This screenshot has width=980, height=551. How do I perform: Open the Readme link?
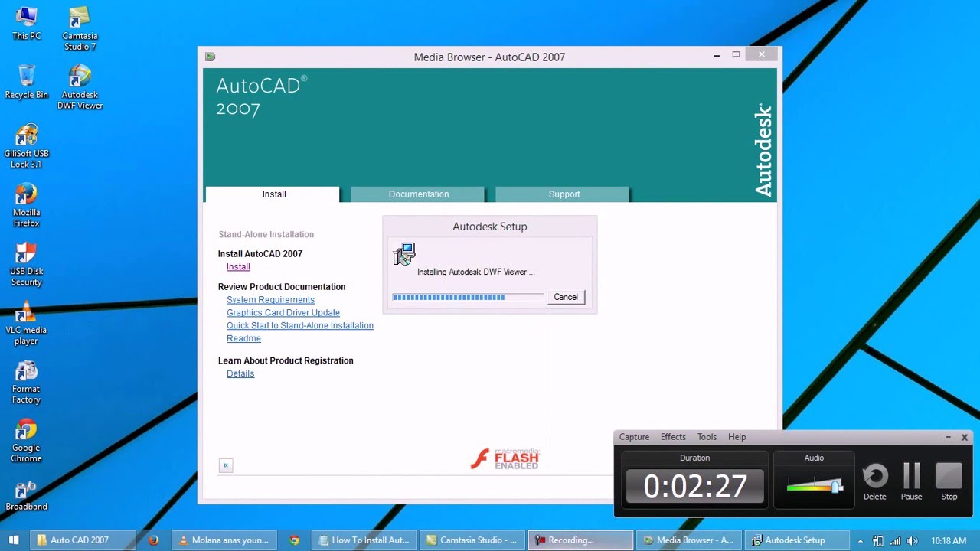pos(243,339)
